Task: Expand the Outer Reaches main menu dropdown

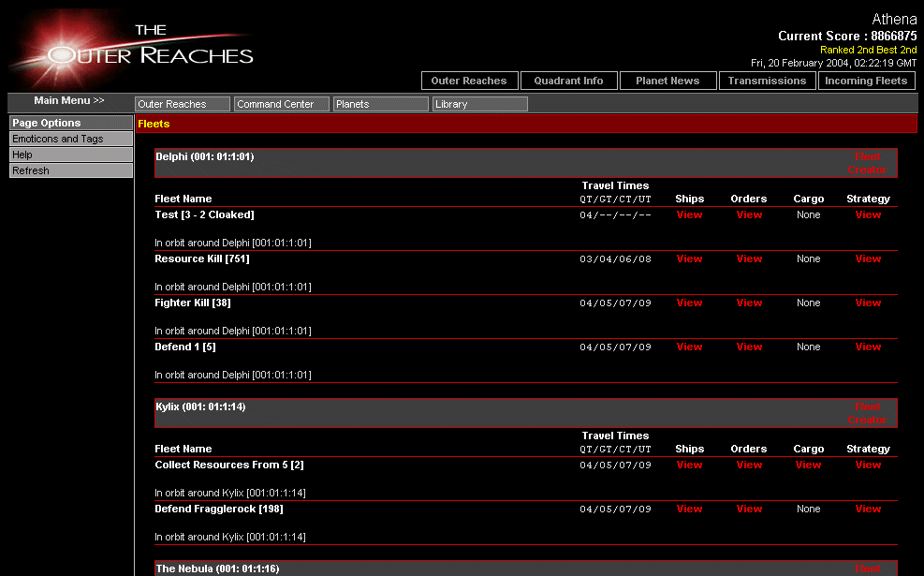Action: [183, 104]
